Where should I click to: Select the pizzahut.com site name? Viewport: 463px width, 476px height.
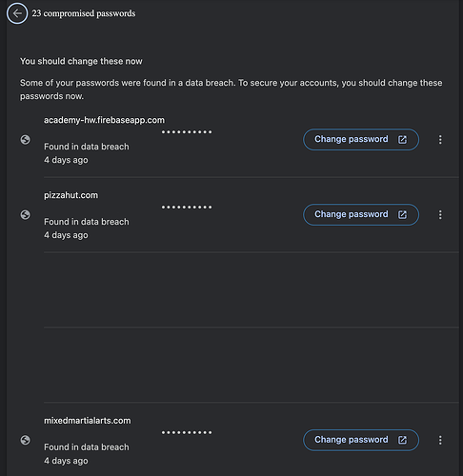coord(70,195)
